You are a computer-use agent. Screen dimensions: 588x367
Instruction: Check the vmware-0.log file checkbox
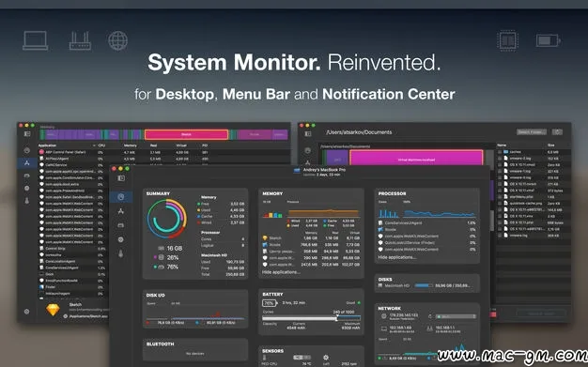[500, 177]
